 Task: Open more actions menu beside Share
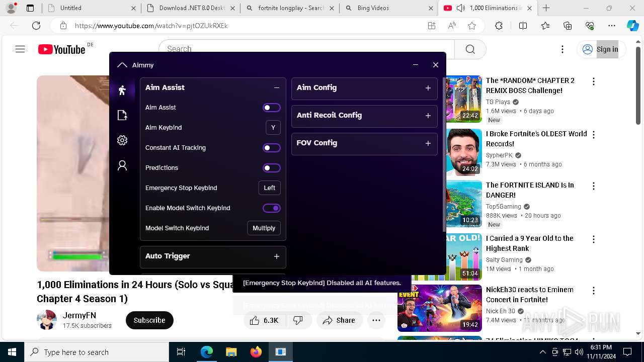(376, 320)
